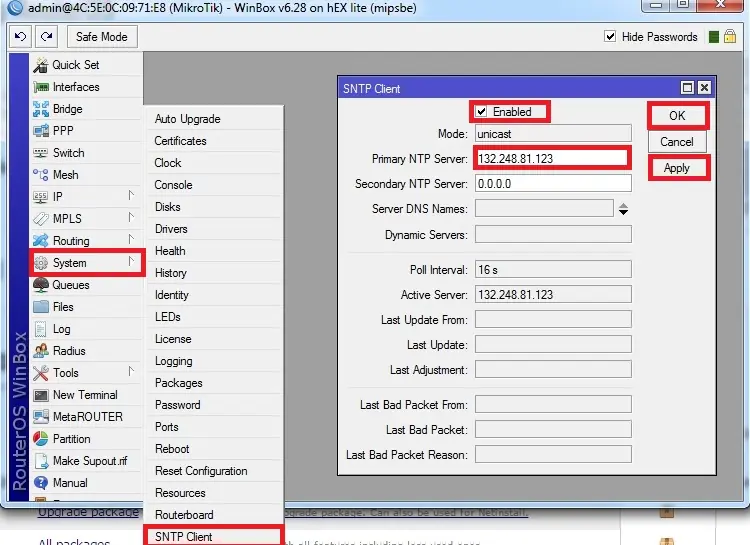The width and height of the screenshot is (750, 545).
Task: Click Cancel in SNTP Client dialog
Action: (x=677, y=142)
